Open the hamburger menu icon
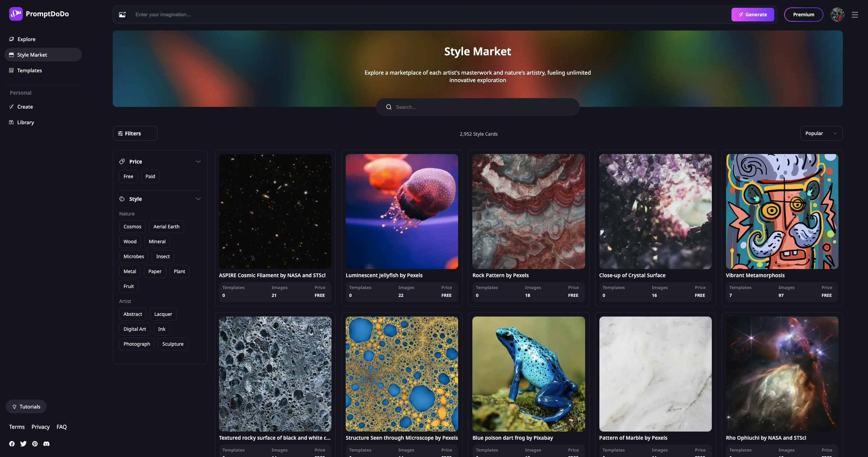The image size is (868, 457). [x=855, y=15]
